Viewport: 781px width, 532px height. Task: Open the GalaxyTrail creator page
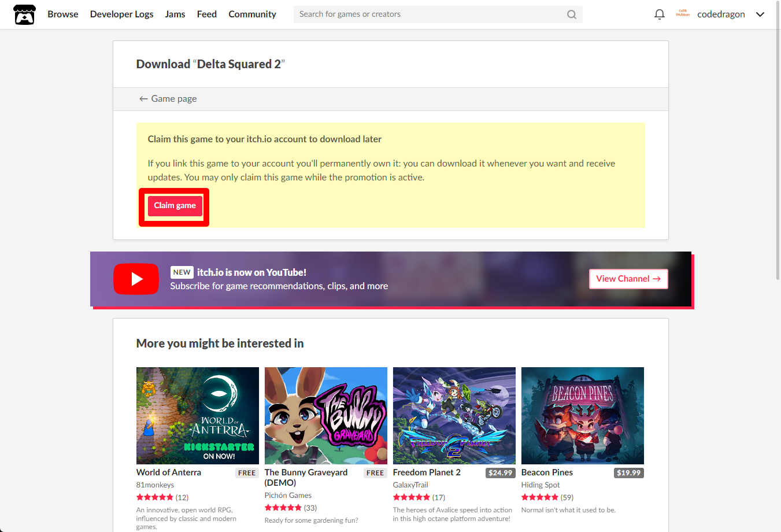click(410, 485)
